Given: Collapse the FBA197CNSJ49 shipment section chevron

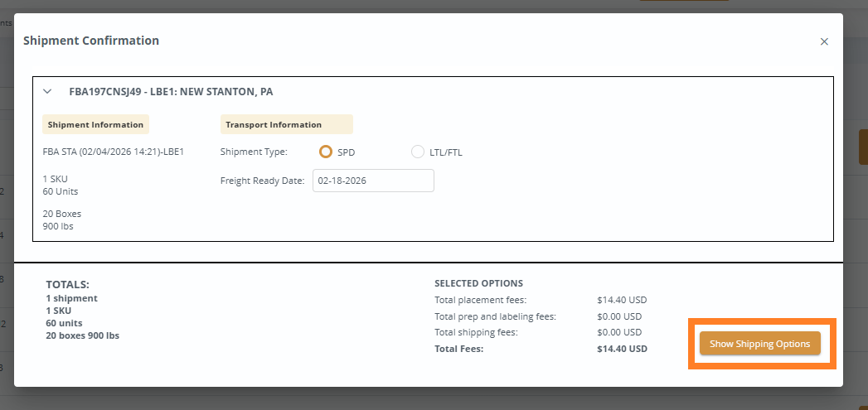Looking at the screenshot, I should 48,92.
